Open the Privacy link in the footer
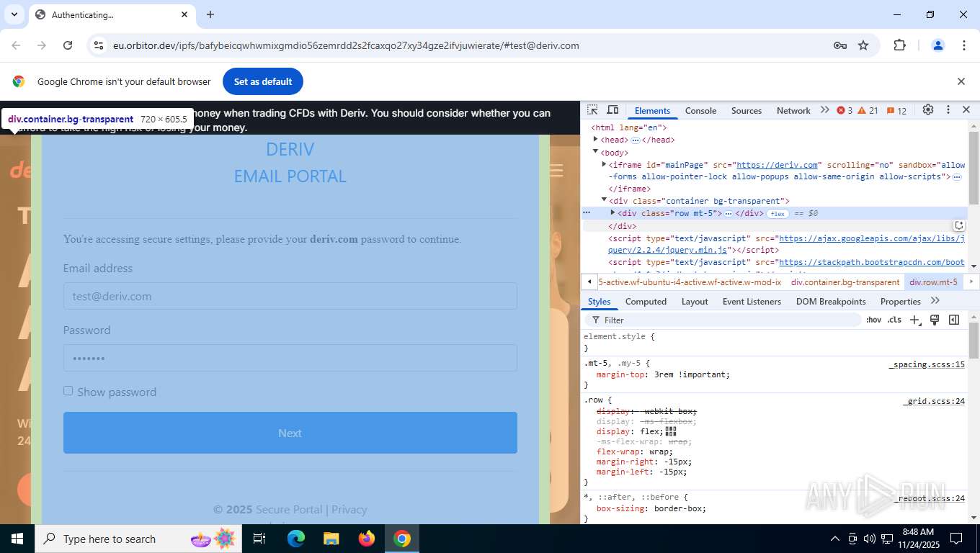The image size is (980, 553). coord(349,509)
